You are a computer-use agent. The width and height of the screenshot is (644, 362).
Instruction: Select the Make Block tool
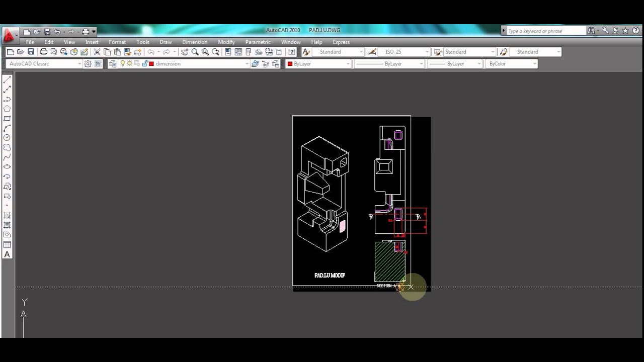[x=7, y=196]
